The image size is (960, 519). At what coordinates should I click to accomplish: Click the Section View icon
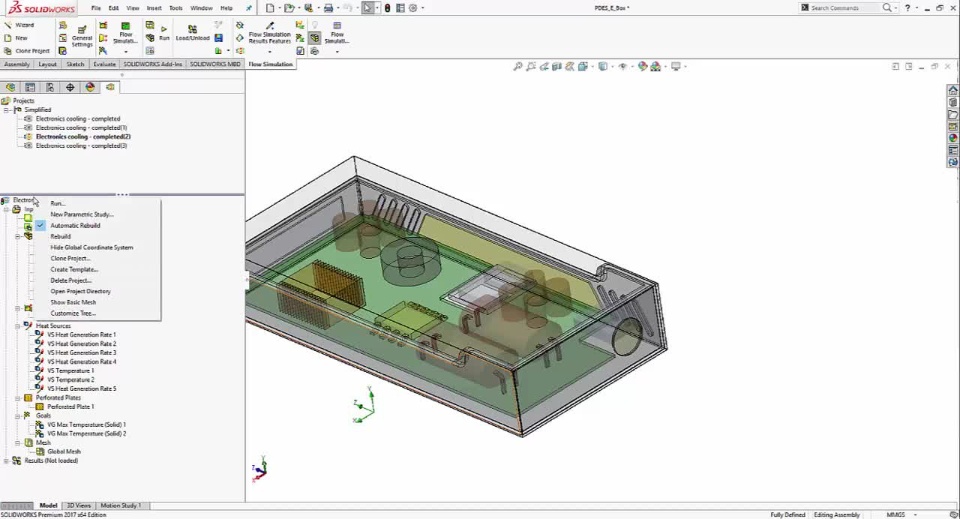pos(557,66)
